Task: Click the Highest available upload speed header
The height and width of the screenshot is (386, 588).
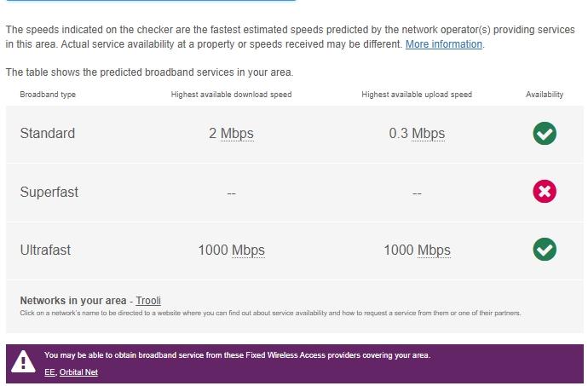Action: [417, 95]
